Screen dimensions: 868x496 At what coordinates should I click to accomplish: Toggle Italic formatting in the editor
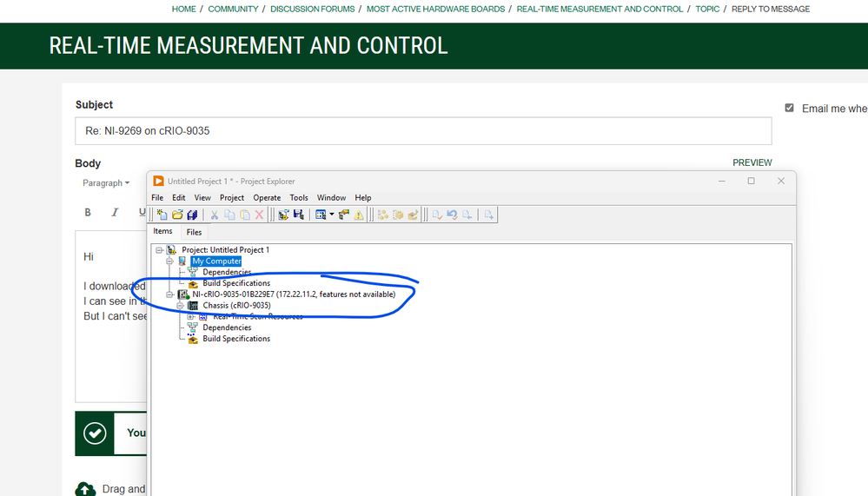pyautogui.click(x=115, y=212)
